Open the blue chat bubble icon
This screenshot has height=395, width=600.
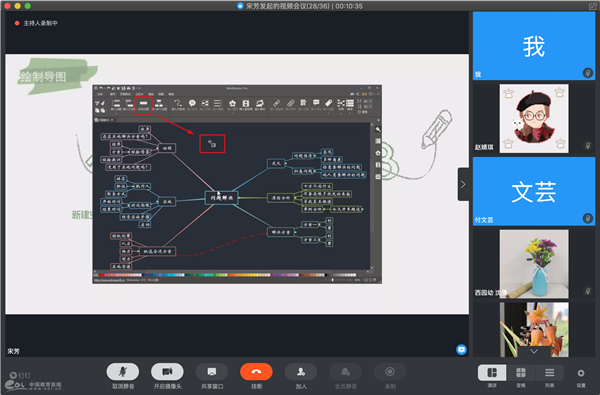point(461,349)
